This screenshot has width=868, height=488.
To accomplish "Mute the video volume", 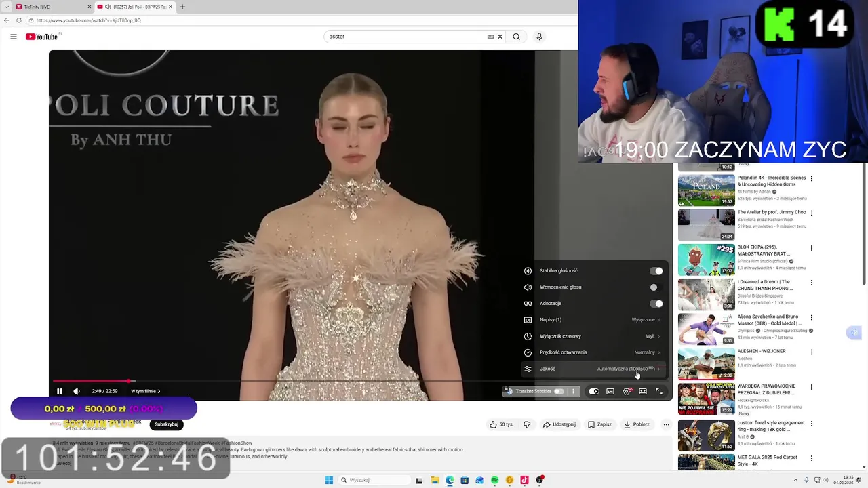I will tap(77, 391).
